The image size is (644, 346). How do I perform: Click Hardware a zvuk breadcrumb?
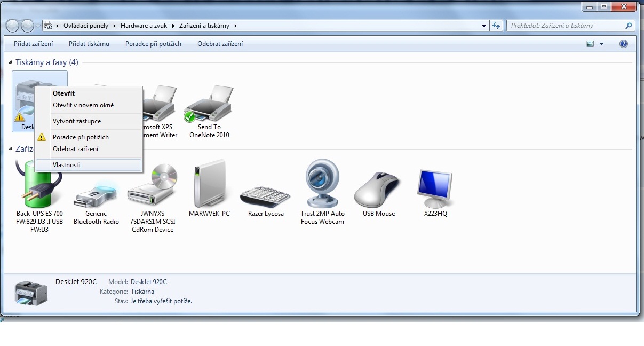coord(144,26)
